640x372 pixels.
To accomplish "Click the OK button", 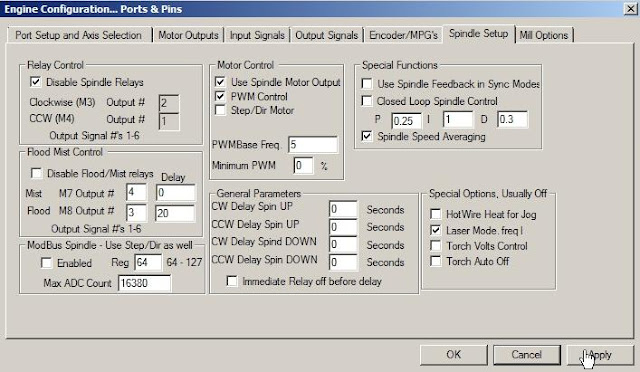I will (453, 354).
